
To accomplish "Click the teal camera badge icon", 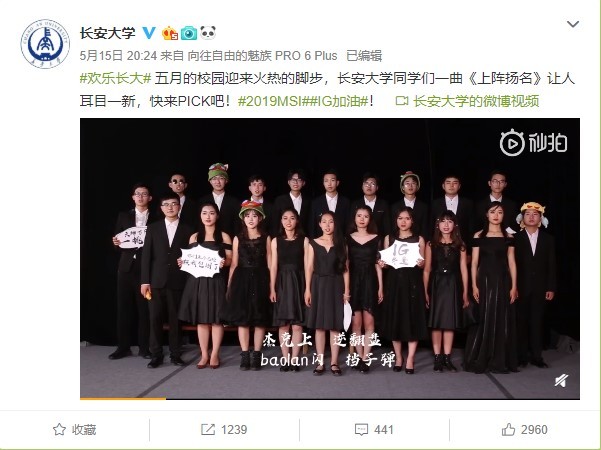I will [x=189, y=33].
